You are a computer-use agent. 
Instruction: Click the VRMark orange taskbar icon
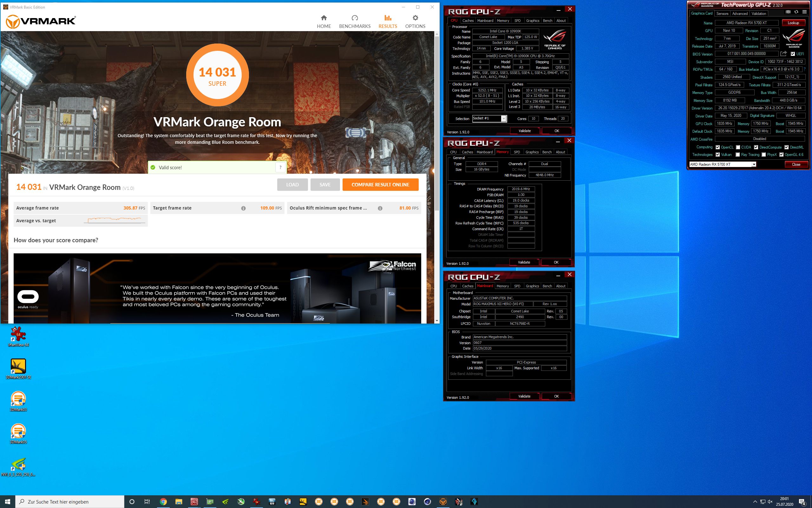tap(443, 502)
